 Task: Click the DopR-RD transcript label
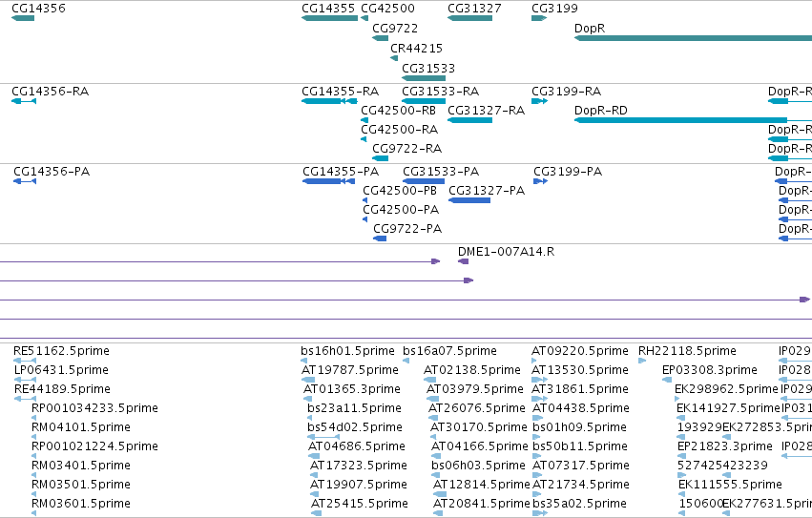point(601,111)
